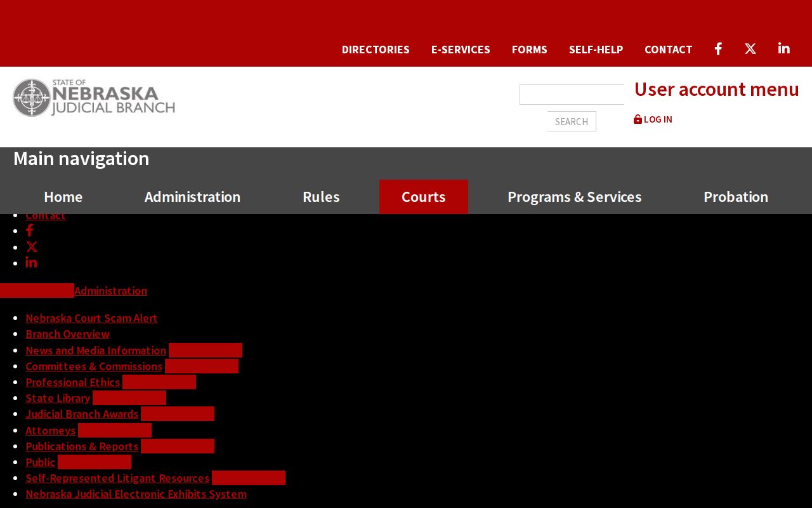This screenshot has height=508, width=812.
Task: Click the underlined Administration link in black area
Action: (x=110, y=291)
